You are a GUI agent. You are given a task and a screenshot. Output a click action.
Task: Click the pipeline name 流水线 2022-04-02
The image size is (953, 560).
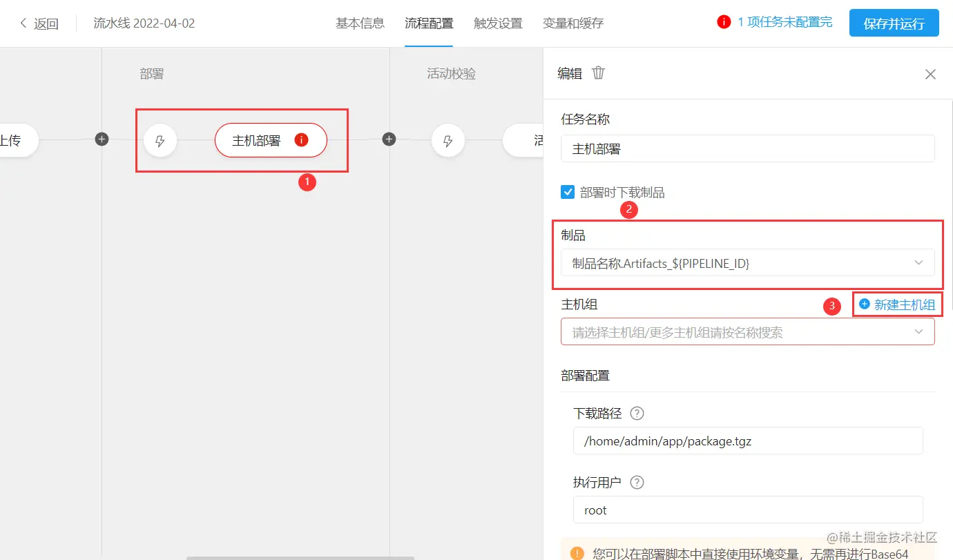tap(144, 23)
